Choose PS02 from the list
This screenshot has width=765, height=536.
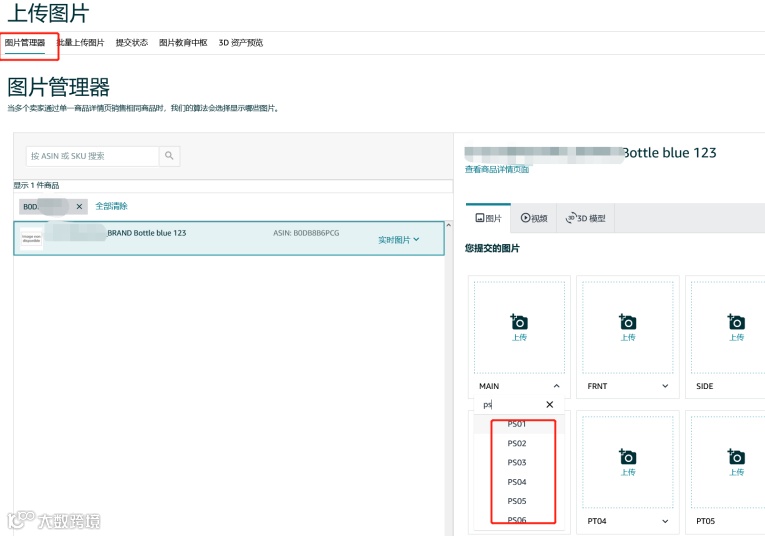pyautogui.click(x=519, y=443)
